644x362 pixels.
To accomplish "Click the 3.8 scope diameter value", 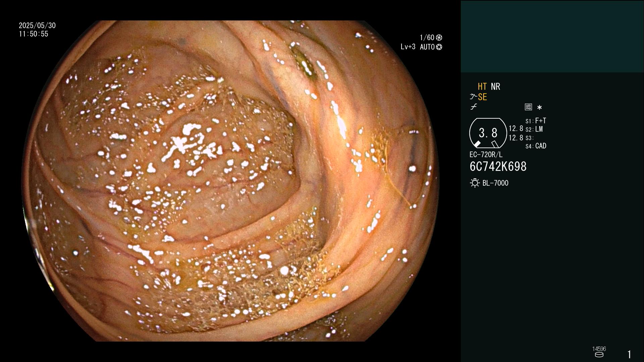I will [x=488, y=133].
